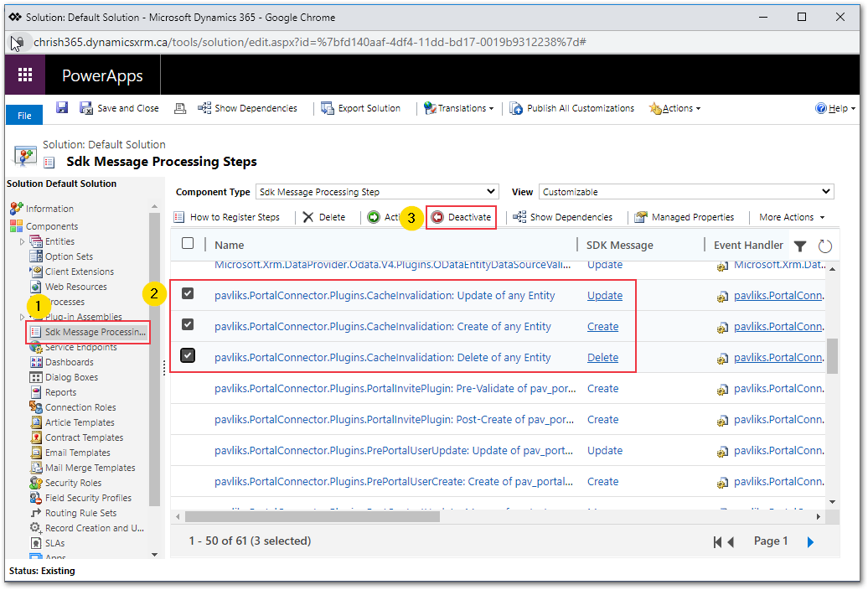Open the Translations dropdown
This screenshot has height=590, width=868.
pos(458,108)
